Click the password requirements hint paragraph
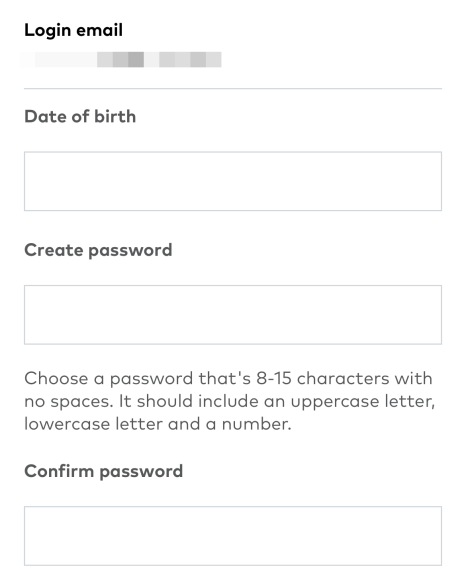 [x=229, y=401]
